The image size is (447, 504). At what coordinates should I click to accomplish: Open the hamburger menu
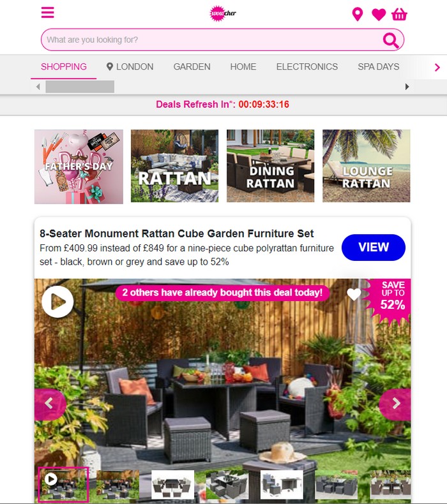[48, 13]
